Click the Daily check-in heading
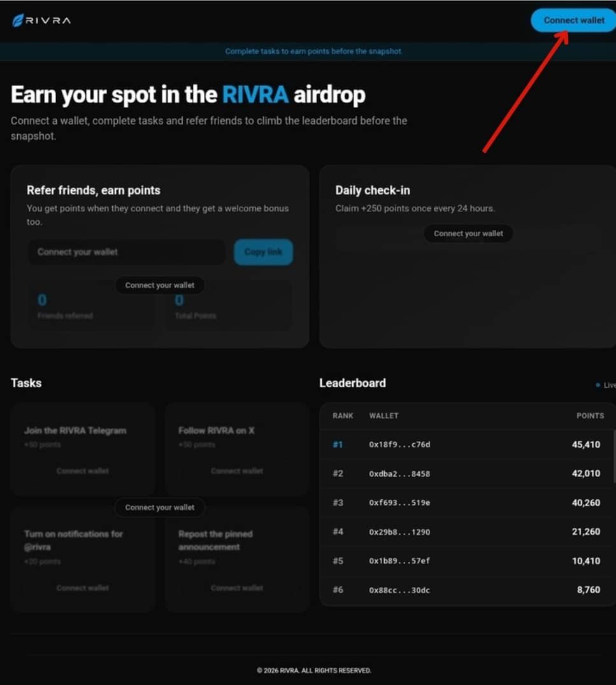616x685 pixels. point(373,190)
